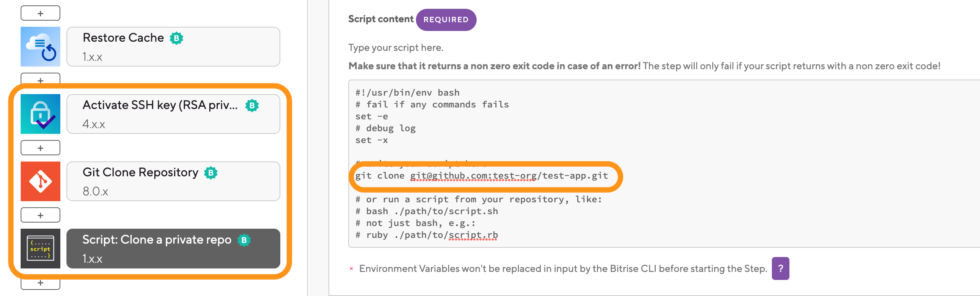Viewport: 980px width, 296px height.
Task: Click the Script step terminal icon
Action: click(40, 249)
